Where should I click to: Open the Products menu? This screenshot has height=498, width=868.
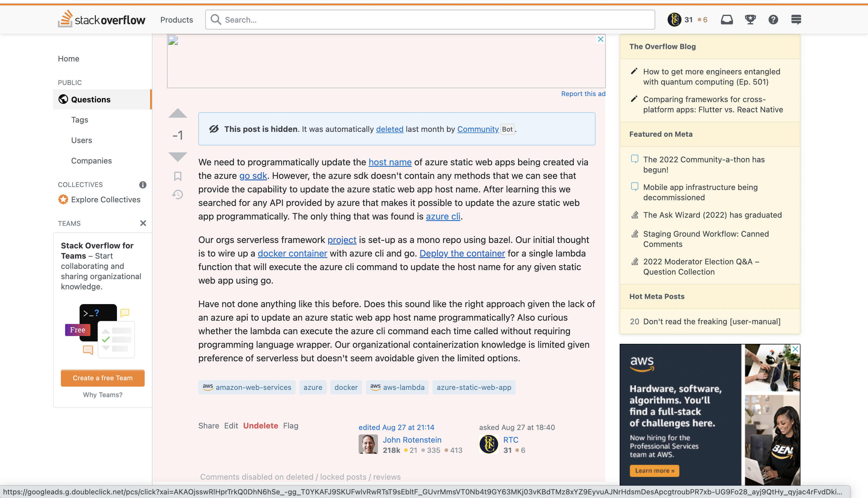177,20
